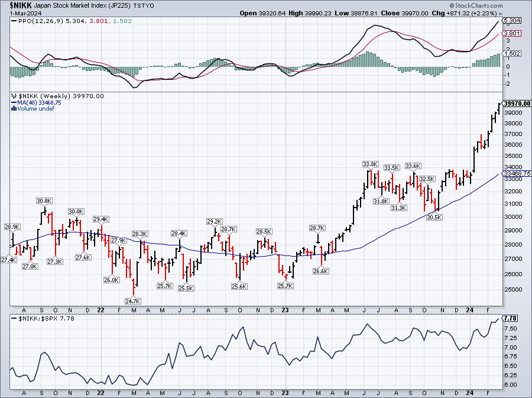Click the blue MA(40) line marker in legend
Screen dimensions: 532x398
click(x=14, y=102)
